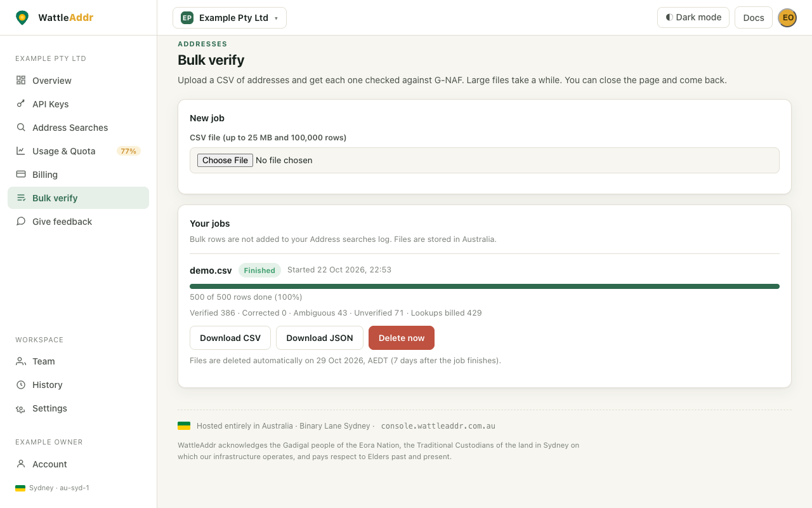Open API Keys label in sidebar

tap(51, 104)
